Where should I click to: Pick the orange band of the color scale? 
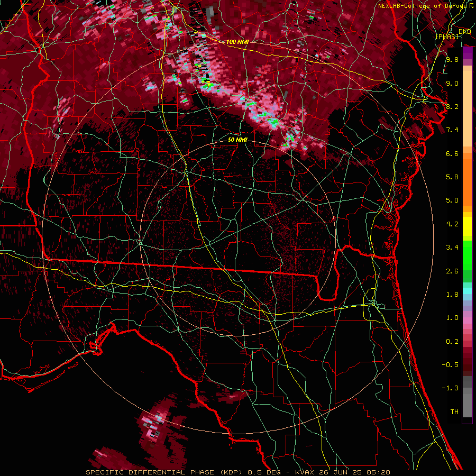click(467, 182)
